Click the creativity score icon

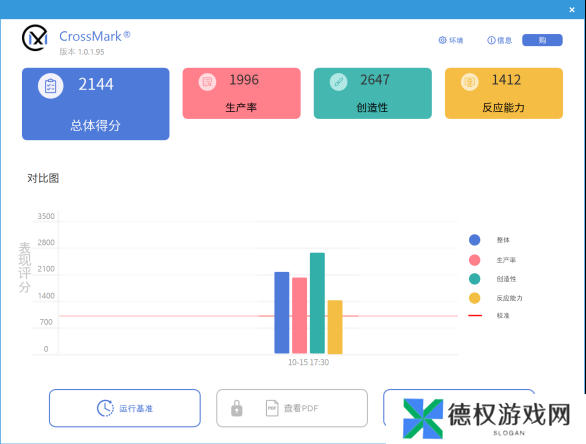tap(339, 81)
